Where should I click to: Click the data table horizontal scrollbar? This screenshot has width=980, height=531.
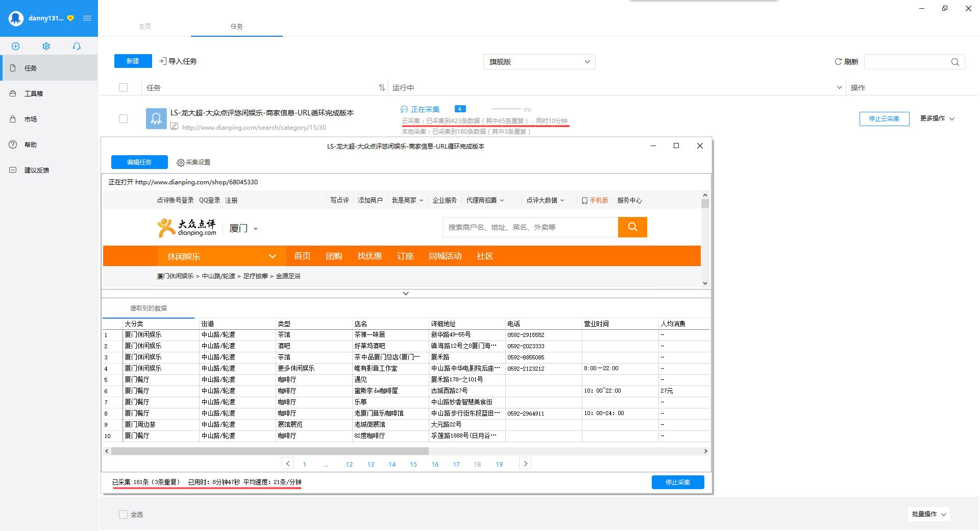click(269, 451)
